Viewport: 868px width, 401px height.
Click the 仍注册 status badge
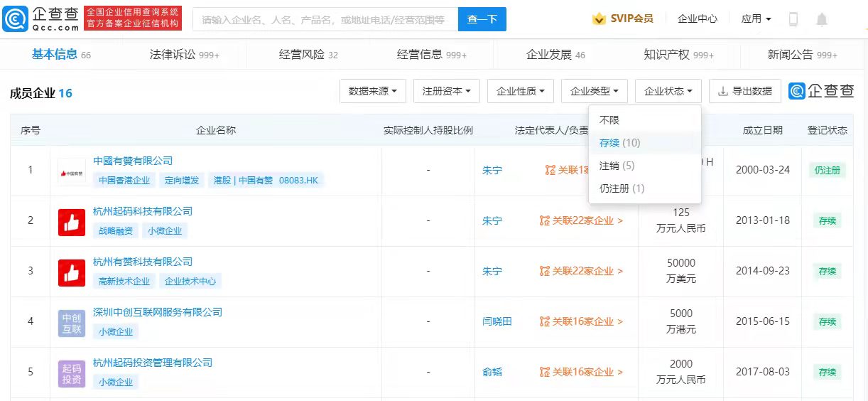tap(828, 170)
